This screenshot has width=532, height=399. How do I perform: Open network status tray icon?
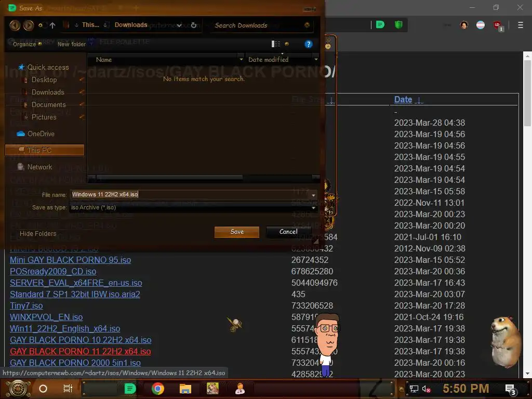(x=414, y=389)
